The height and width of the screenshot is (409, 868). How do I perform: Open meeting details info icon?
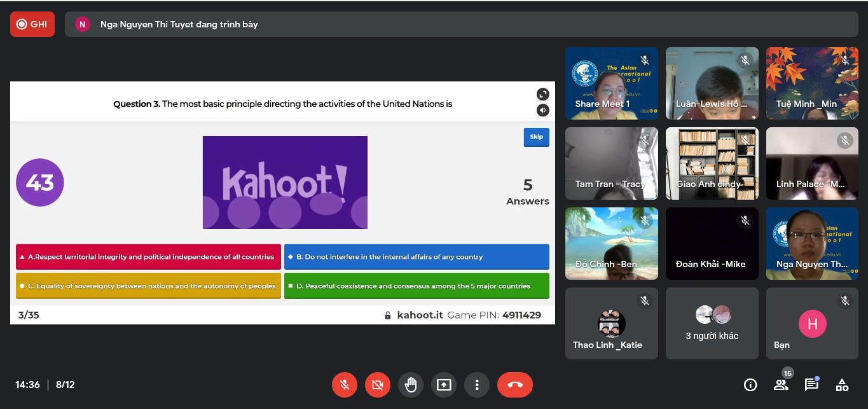tap(750, 385)
